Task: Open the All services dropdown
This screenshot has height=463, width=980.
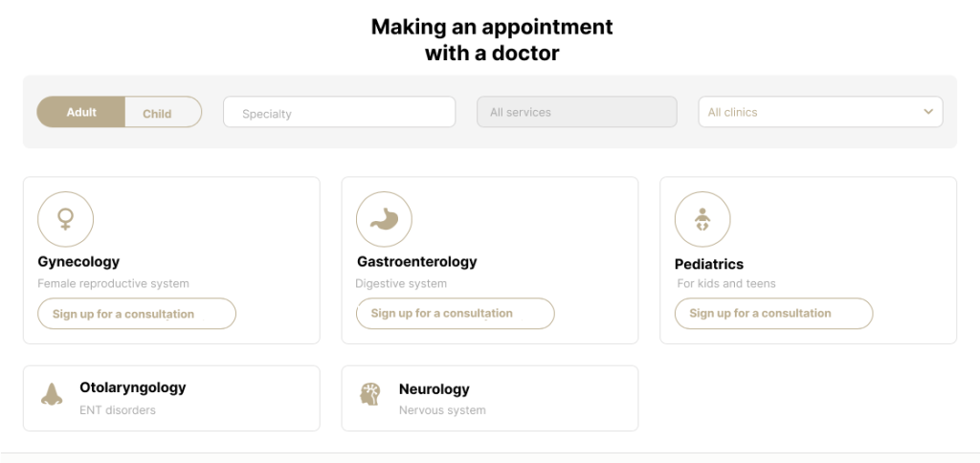Action: pos(577,112)
